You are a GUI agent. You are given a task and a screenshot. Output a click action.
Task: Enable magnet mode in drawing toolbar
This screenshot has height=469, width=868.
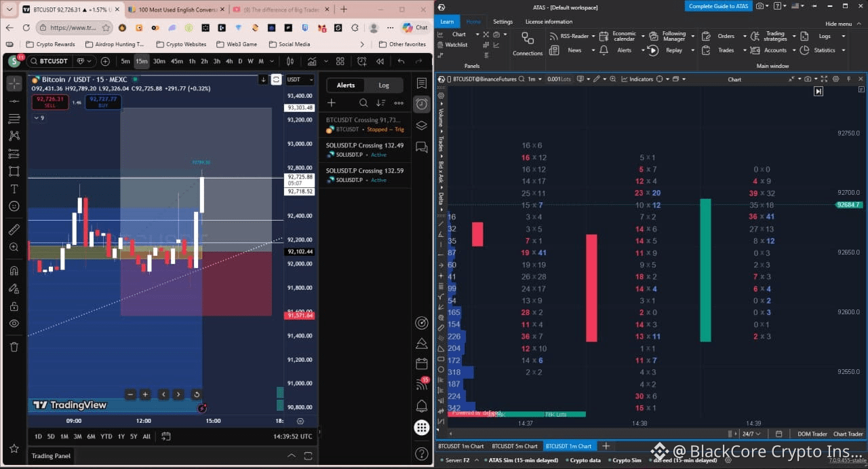point(14,271)
